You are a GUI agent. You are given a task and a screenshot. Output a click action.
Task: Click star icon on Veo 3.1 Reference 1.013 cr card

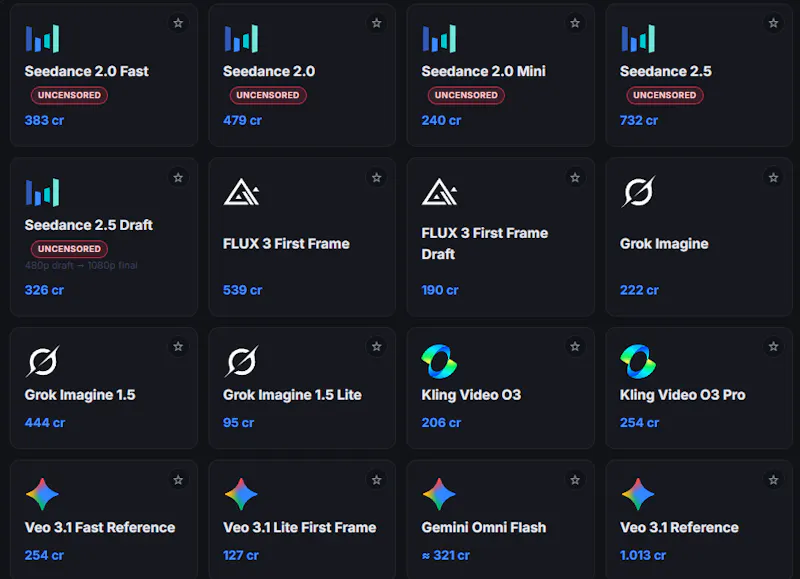point(773,480)
